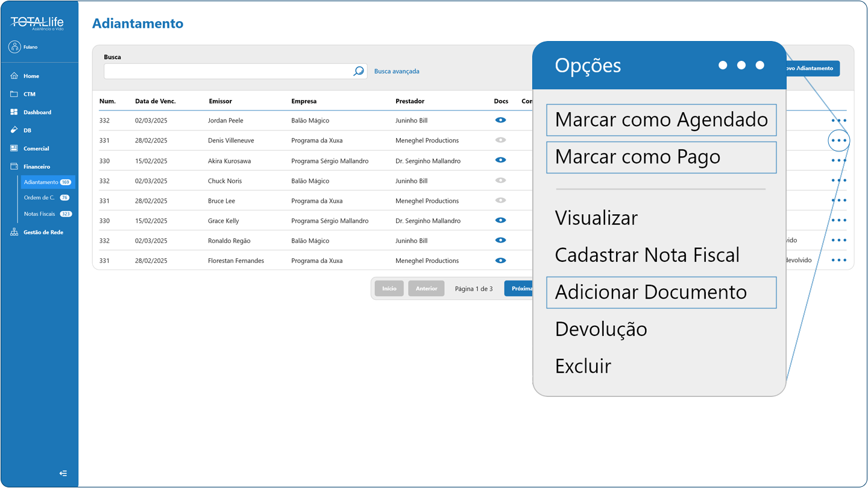Open three-dot menu for Florestan Fernandes row
The width and height of the screenshot is (868, 488).
tap(838, 260)
